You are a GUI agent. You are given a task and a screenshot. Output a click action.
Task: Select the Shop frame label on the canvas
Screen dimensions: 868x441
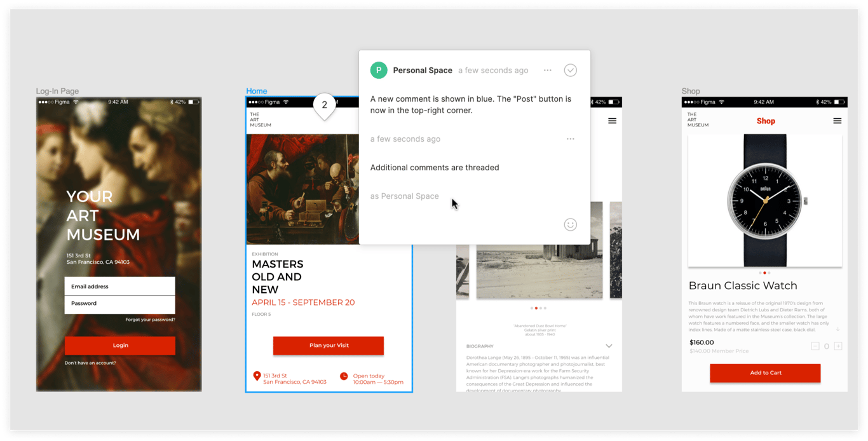[x=690, y=92]
